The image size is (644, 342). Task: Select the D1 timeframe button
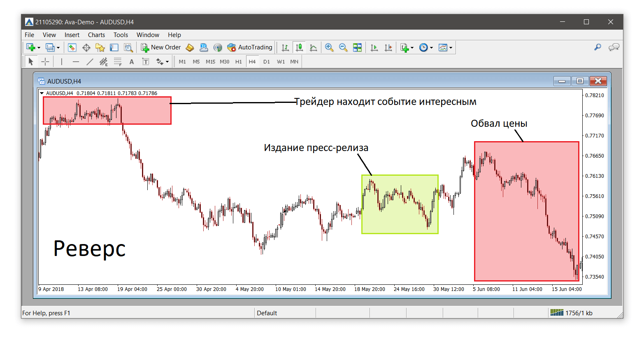coord(267,62)
